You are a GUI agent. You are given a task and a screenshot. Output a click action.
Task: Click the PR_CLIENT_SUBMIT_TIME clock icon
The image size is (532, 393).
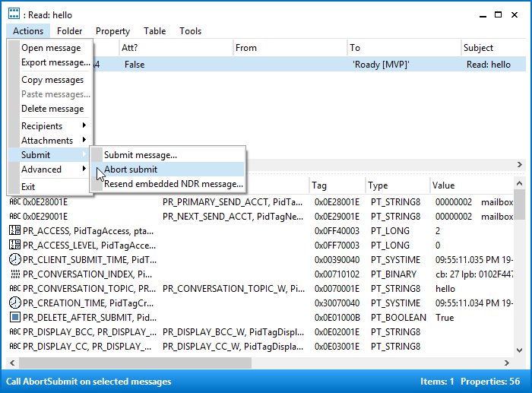pos(14,260)
